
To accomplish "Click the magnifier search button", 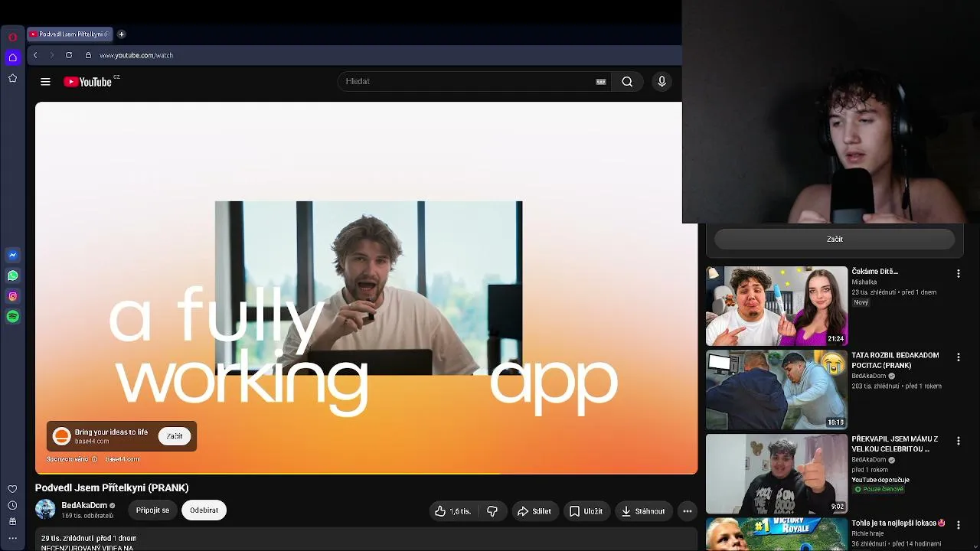I will [627, 82].
